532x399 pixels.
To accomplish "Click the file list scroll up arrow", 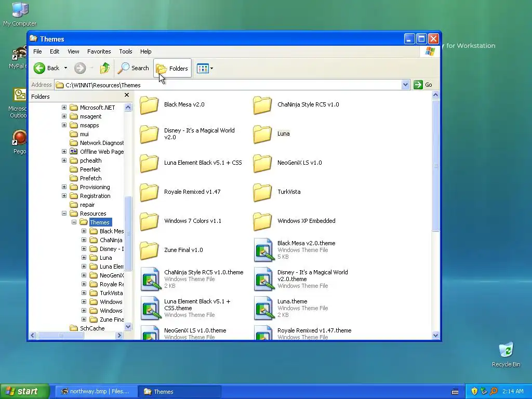I will [436, 95].
